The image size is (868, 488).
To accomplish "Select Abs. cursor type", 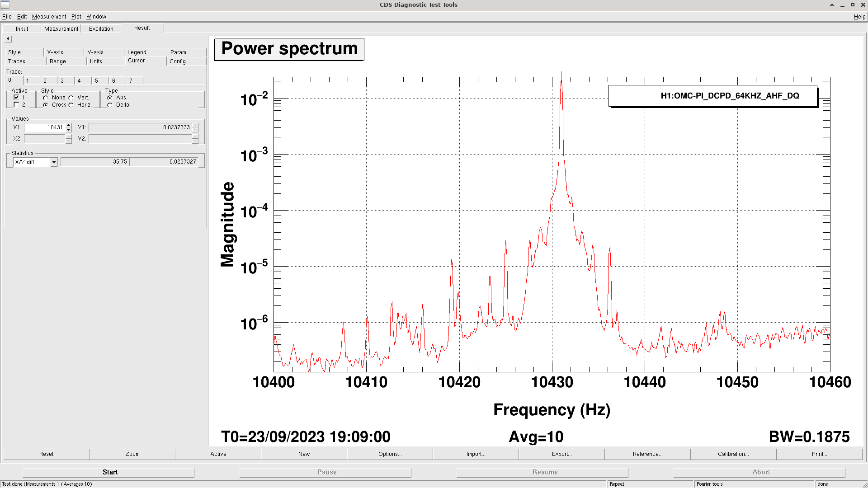I will coord(109,98).
